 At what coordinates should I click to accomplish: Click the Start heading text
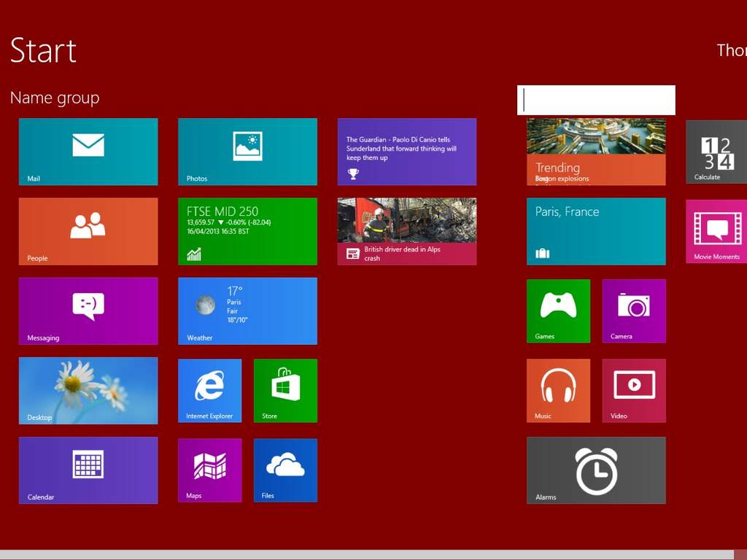coord(43,50)
